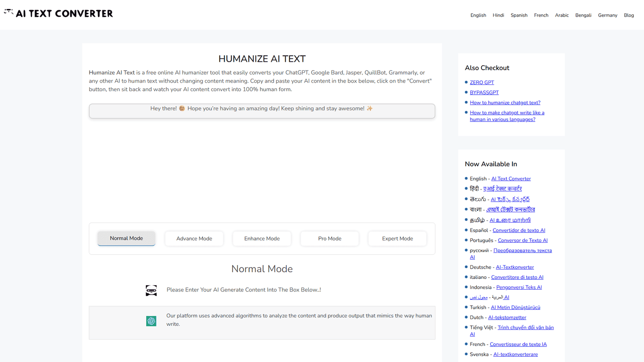Open the AI Metin Dönüştürücü Turkish link
This screenshot has width=644, height=362.
(515, 307)
